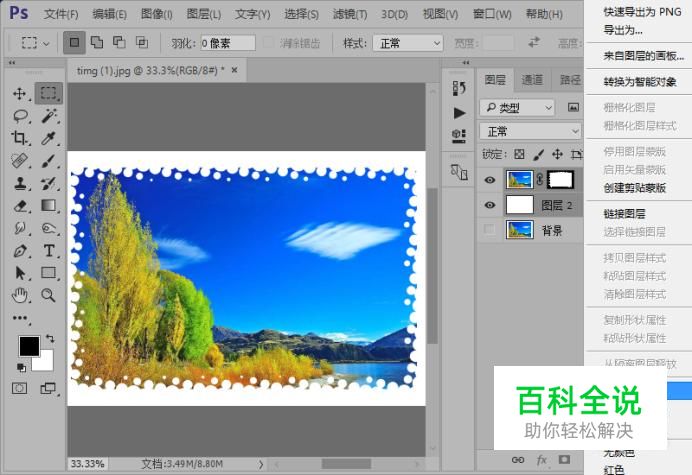This screenshot has height=475, width=692.
Task: Open the blend mode 正常 dropdown
Action: (530, 132)
